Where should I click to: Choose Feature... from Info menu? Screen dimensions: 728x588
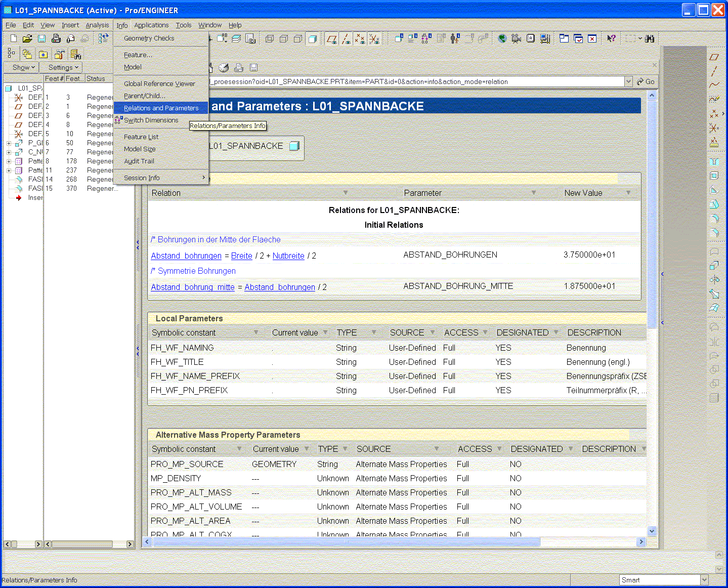click(x=161, y=55)
